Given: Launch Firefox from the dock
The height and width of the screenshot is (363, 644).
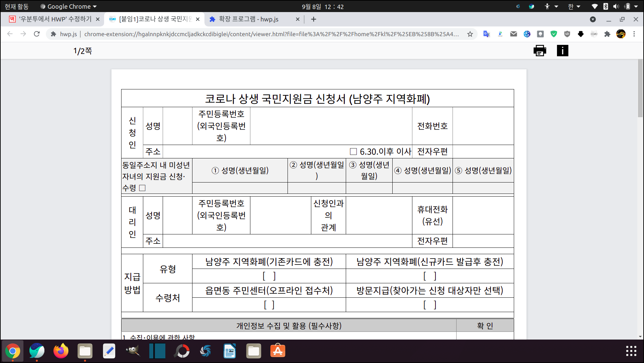Looking at the screenshot, I should (x=61, y=351).
